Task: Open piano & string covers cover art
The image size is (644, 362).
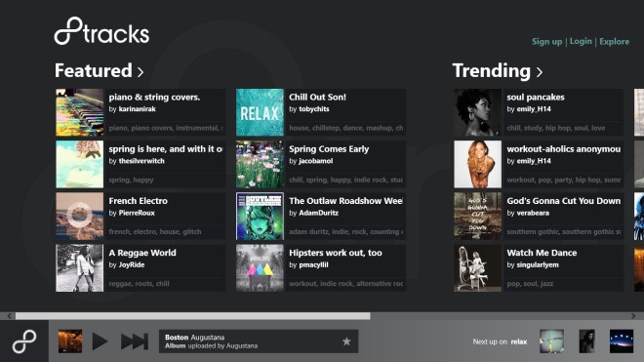Action: click(80, 112)
